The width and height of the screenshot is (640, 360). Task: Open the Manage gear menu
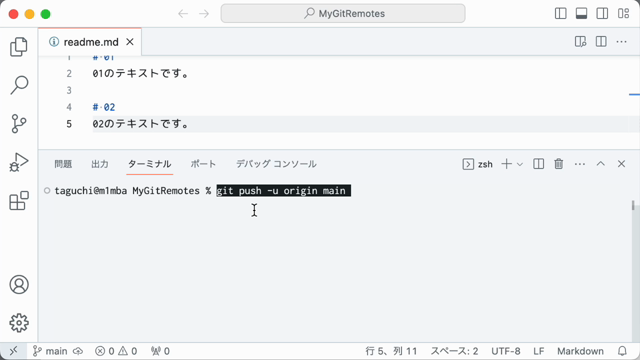[x=19, y=323]
